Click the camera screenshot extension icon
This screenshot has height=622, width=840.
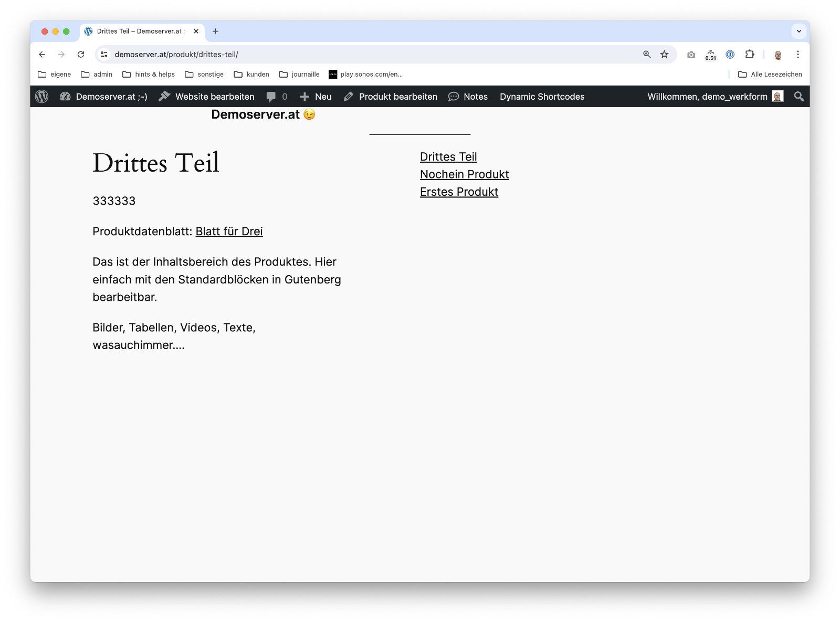(x=691, y=55)
